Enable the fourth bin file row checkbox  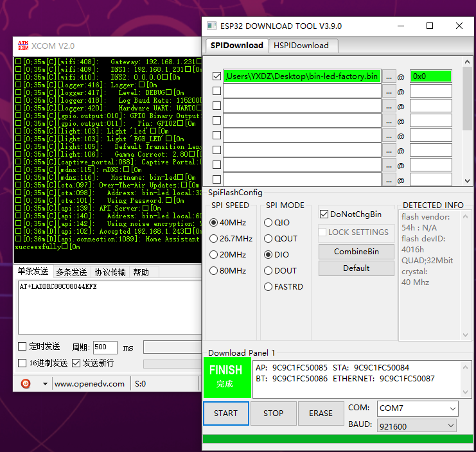pyautogui.click(x=216, y=121)
